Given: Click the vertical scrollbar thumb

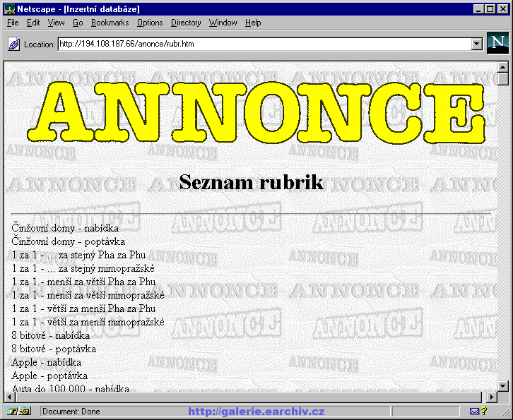Looking at the screenshot, I should [x=503, y=79].
